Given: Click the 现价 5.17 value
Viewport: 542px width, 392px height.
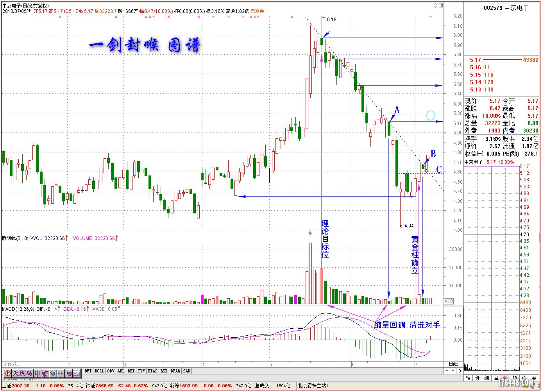Looking at the screenshot, I should pos(495,101).
